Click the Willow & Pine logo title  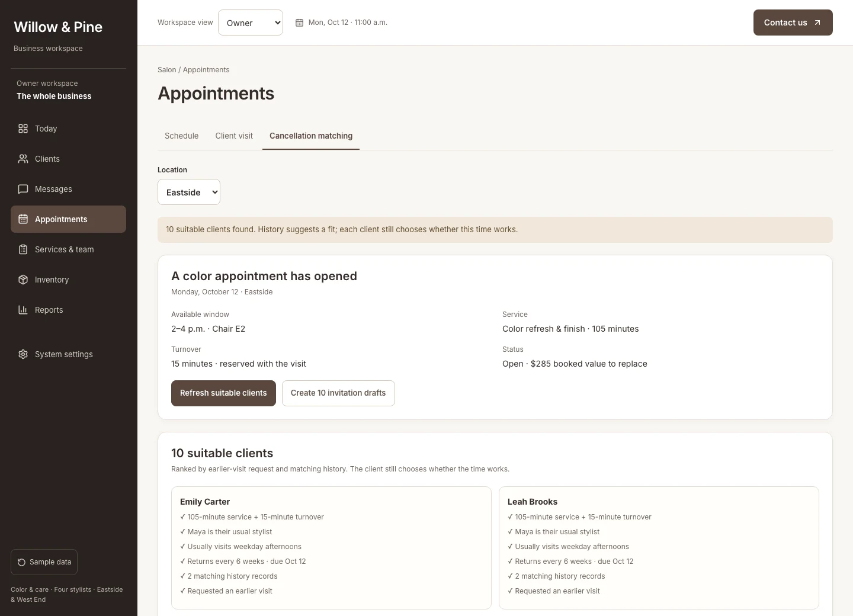coord(58,27)
